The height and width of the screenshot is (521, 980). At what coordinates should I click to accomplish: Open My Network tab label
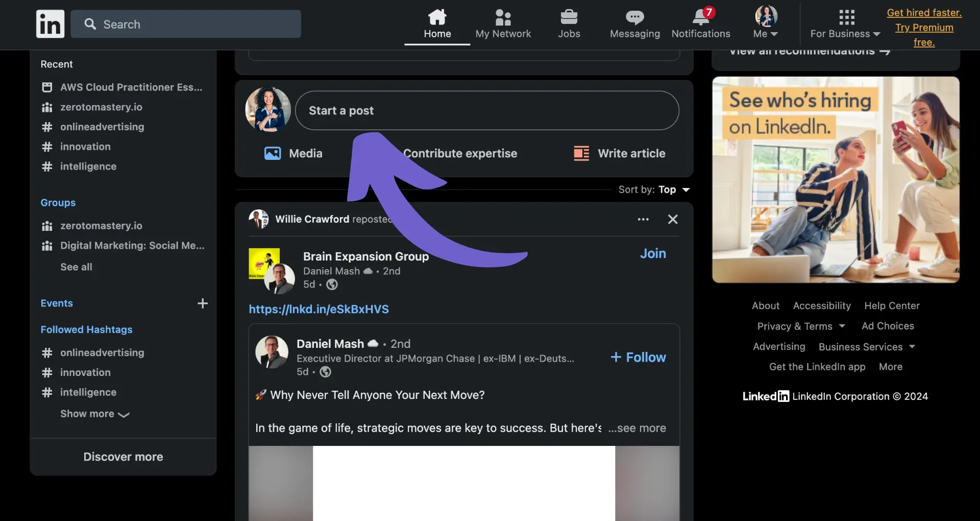pos(503,34)
